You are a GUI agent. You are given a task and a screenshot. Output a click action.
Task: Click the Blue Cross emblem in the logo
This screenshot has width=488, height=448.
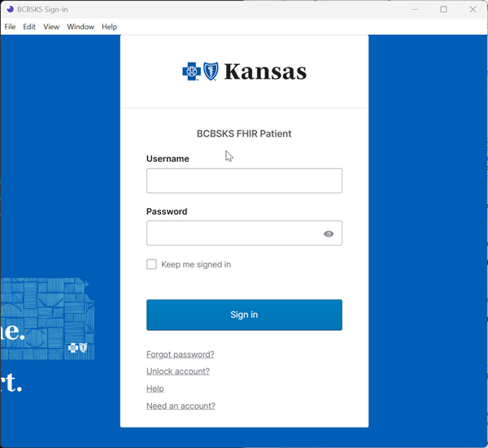pyautogui.click(x=191, y=72)
